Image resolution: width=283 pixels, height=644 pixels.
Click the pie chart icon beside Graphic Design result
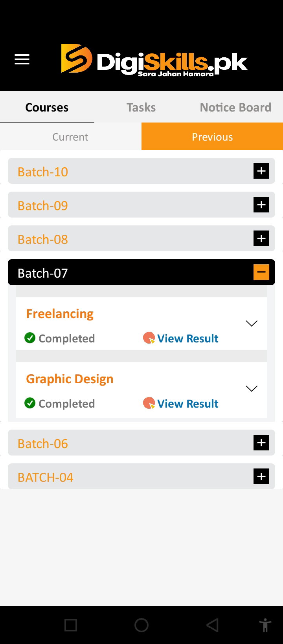tap(149, 403)
